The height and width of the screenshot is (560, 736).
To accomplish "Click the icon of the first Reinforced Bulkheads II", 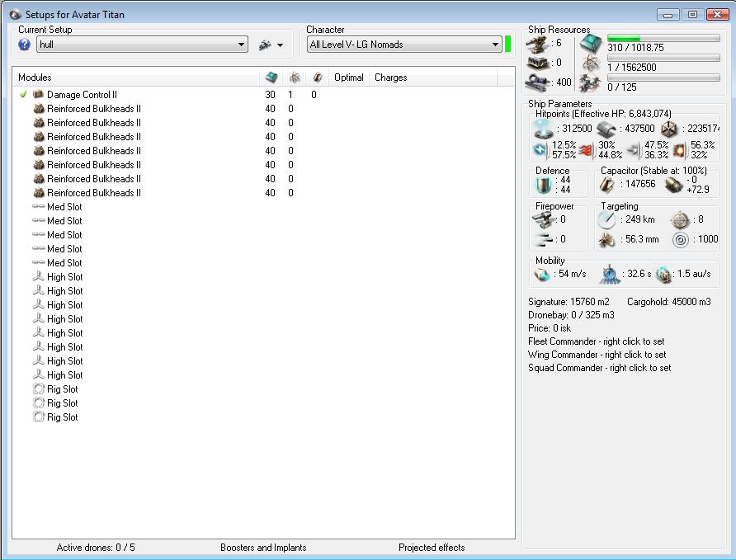I will [x=39, y=109].
